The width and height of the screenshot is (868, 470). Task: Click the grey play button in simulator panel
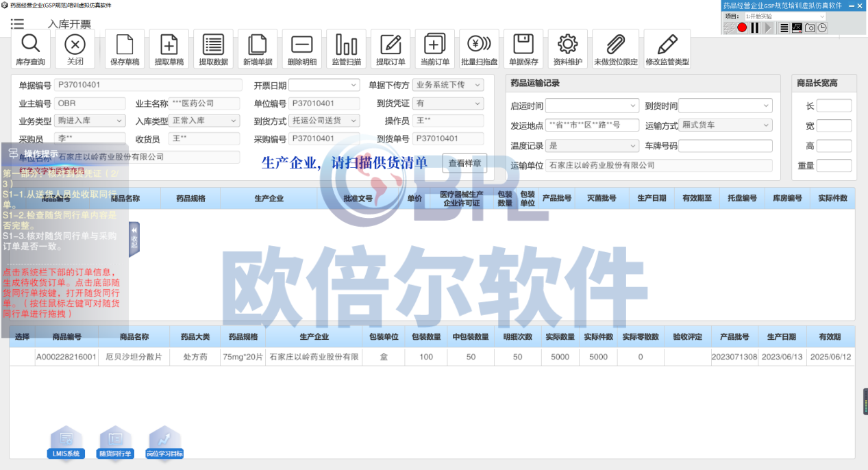pos(768,27)
